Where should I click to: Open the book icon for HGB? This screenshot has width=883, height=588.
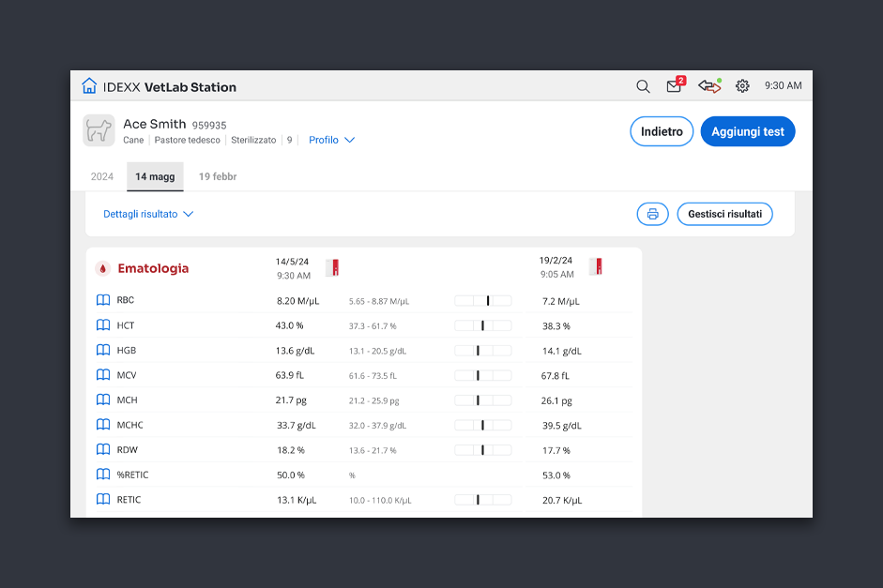pyautogui.click(x=103, y=350)
